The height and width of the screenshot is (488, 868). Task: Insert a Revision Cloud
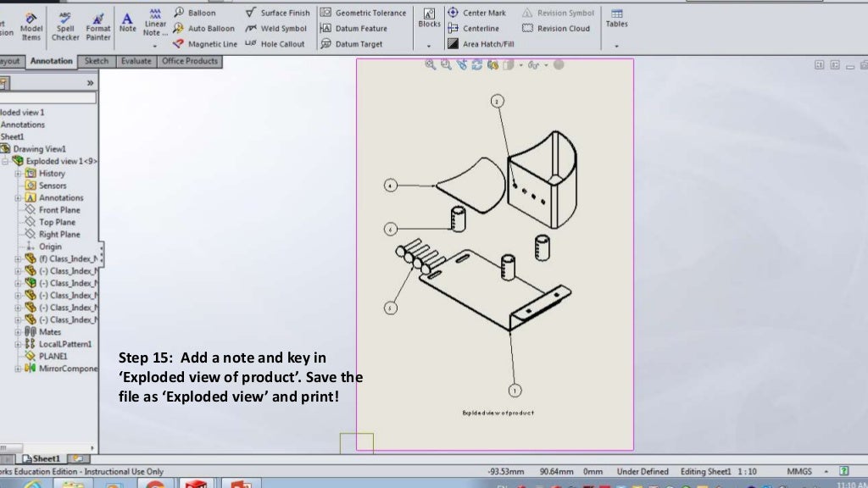(x=556, y=28)
